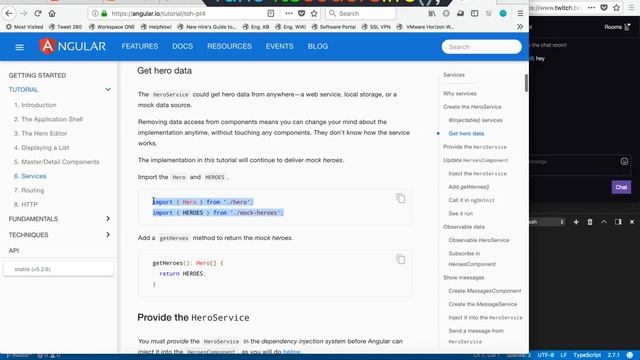Open the library icon in Firefox toolbar
640x360 pixels.
tap(432, 13)
